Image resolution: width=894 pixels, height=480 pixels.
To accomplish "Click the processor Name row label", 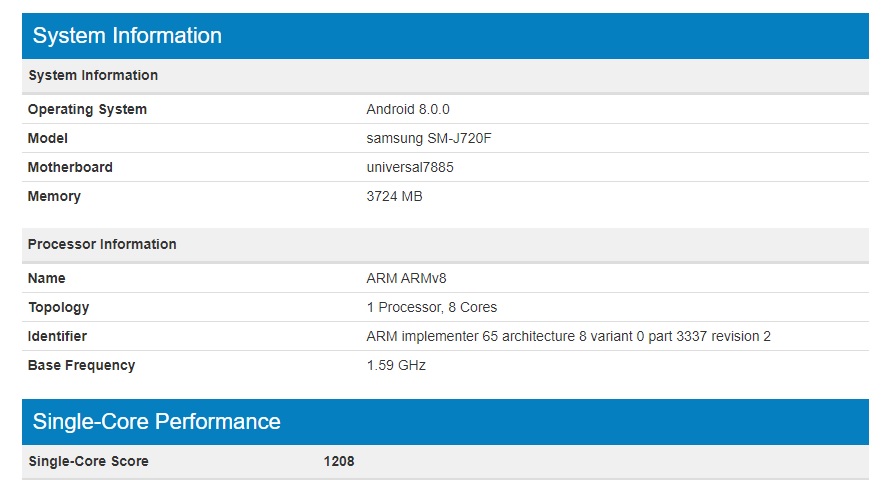I will click(47, 278).
